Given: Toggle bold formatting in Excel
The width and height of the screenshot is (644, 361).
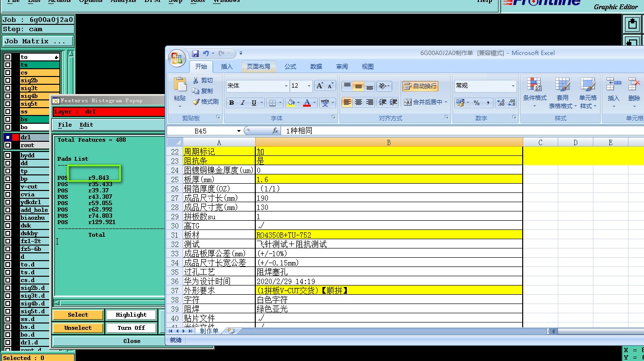Looking at the screenshot, I should (x=231, y=103).
